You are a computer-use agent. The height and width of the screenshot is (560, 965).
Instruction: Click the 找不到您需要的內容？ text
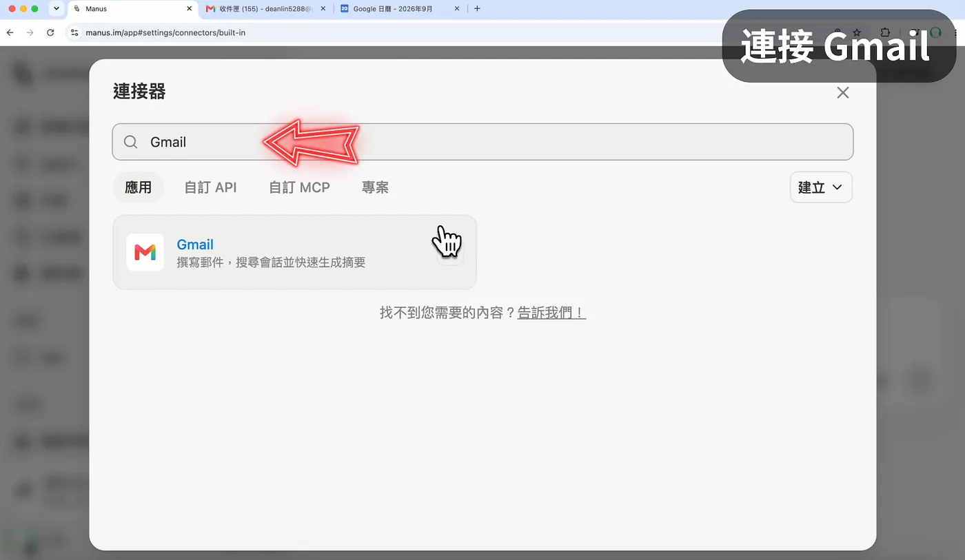point(448,313)
